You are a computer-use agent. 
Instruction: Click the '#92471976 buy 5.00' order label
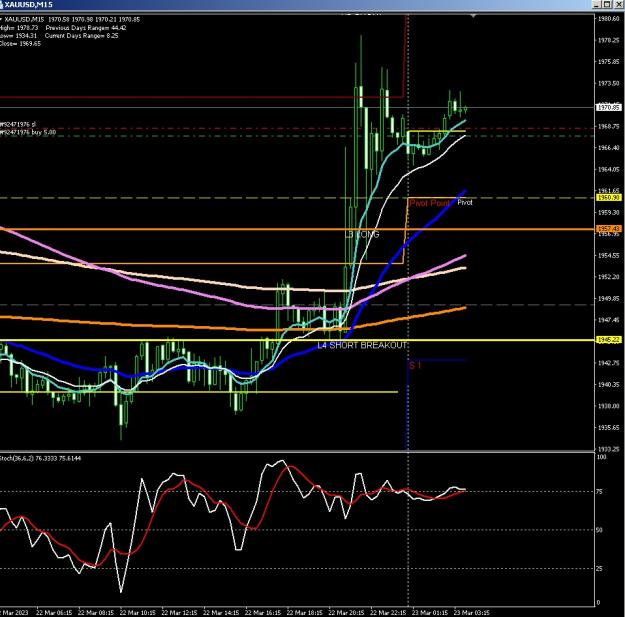click(x=28, y=132)
